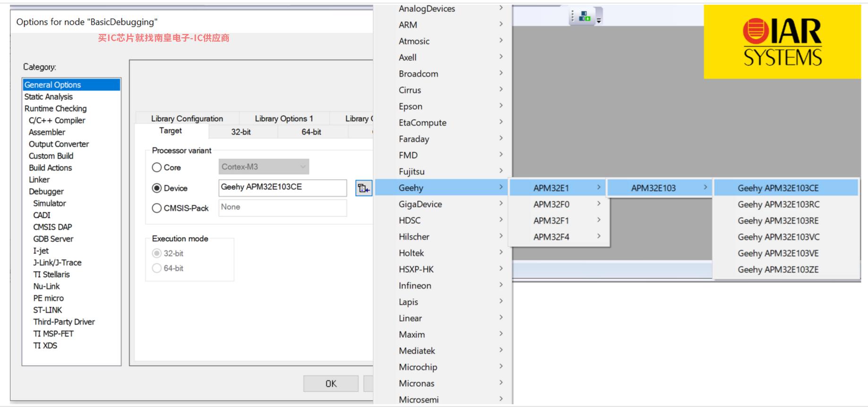Click the toolbar icon in background window

tap(585, 17)
